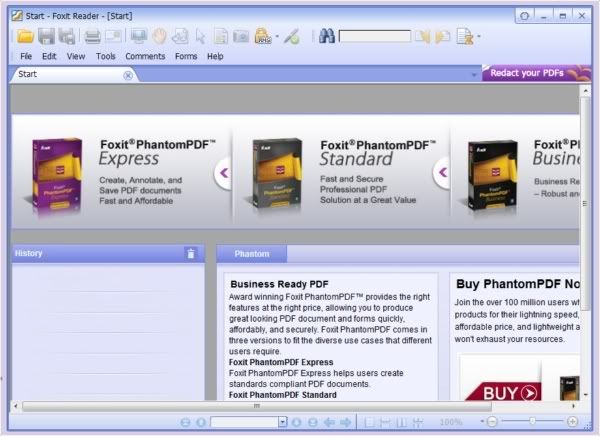Select the Hand tool
Image resolution: width=600 pixels, height=436 pixels.
pos(159,36)
